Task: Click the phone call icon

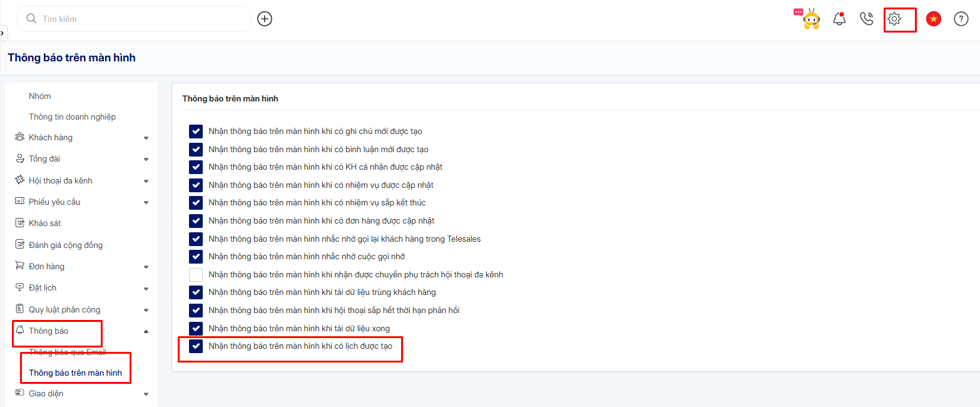Action: [x=867, y=19]
